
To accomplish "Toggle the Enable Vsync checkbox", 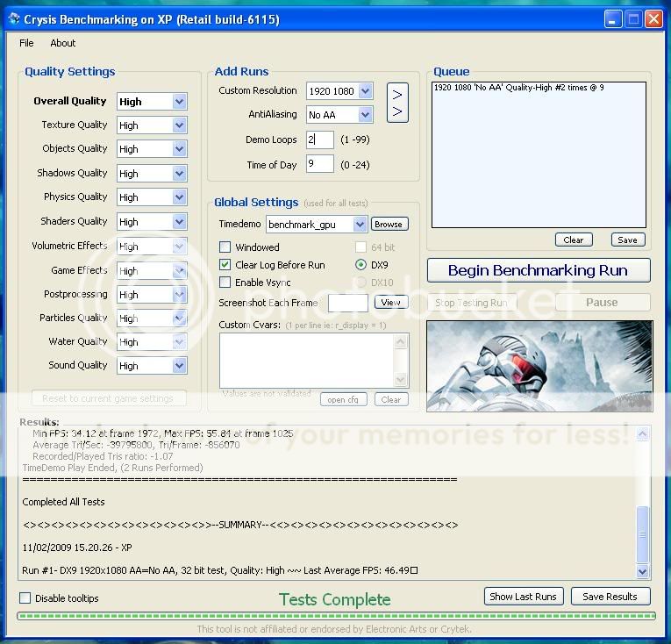I will [x=225, y=283].
